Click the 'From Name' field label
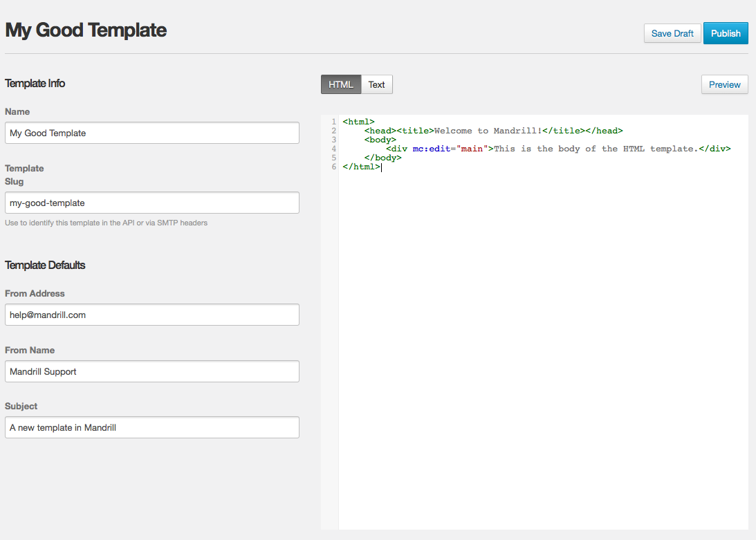The width and height of the screenshot is (756, 540). (x=30, y=350)
